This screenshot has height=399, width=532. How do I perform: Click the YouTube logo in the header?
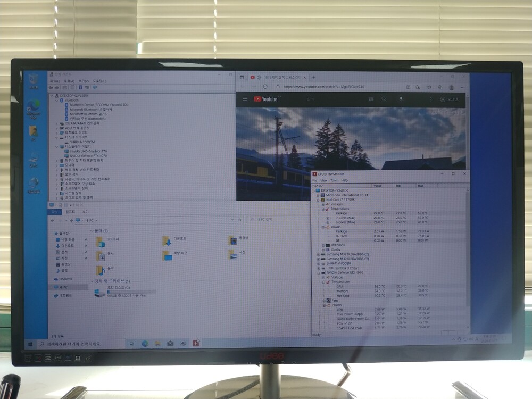[x=265, y=99]
